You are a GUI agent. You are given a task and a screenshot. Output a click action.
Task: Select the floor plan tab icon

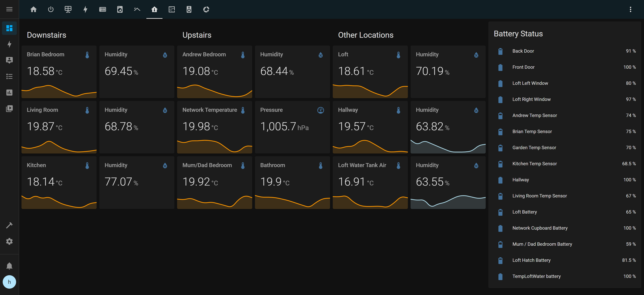coord(172,10)
